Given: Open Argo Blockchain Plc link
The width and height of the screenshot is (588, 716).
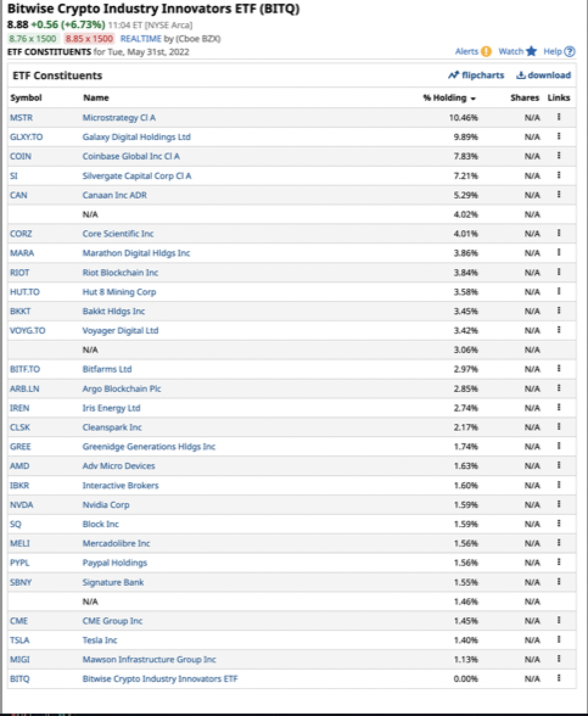Looking at the screenshot, I should [122, 388].
